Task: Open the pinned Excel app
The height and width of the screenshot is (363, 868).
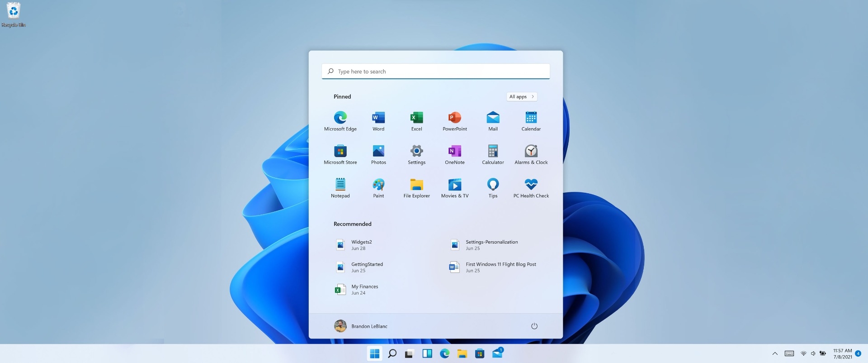Action: coord(416,121)
